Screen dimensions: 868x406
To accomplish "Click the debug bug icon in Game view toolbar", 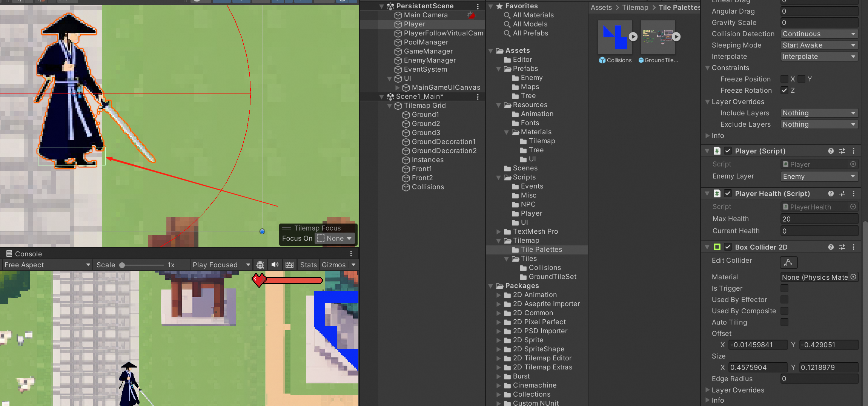I will pos(260,265).
